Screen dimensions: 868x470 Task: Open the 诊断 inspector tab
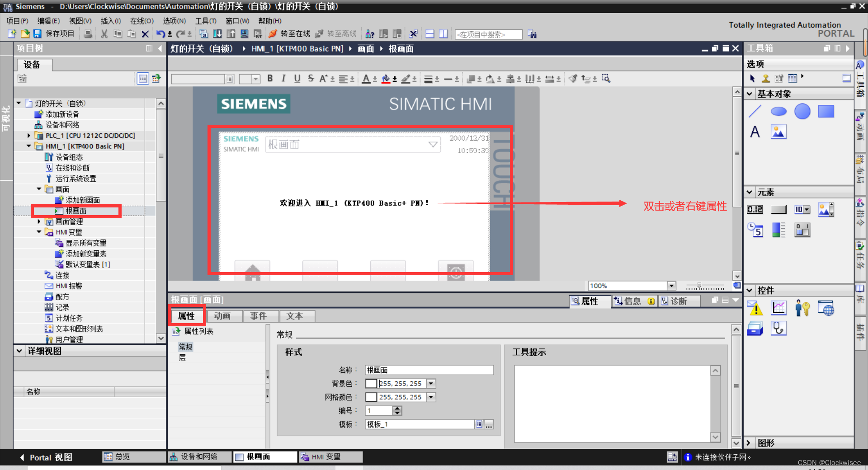click(x=679, y=301)
